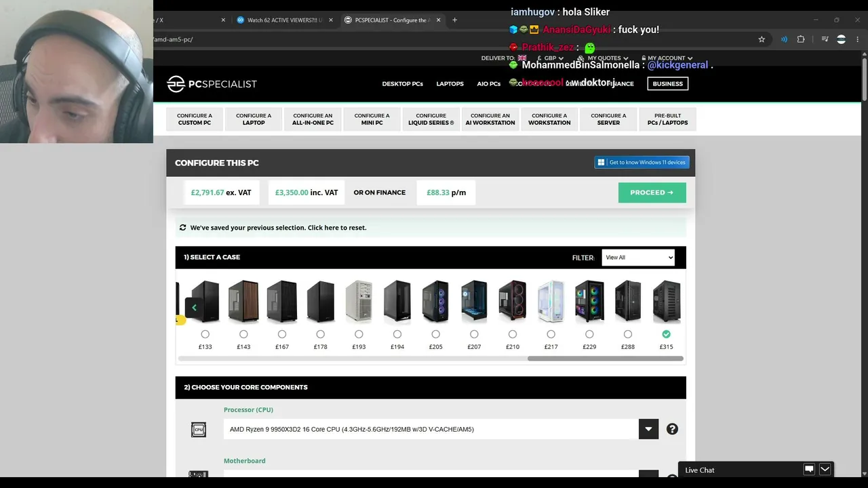Select the £205 case radio button
This screenshot has height=488, width=868.
pyautogui.click(x=435, y=334)
